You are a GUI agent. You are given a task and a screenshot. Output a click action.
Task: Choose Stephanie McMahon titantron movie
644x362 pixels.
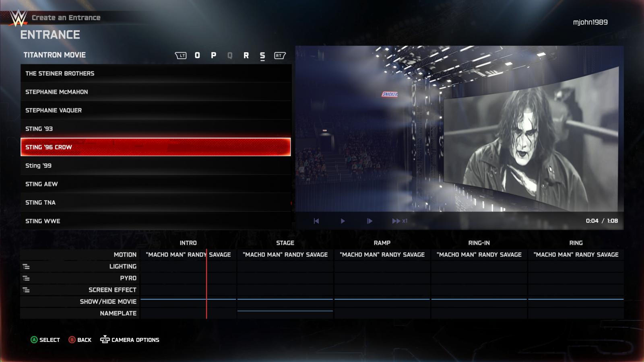(x=156, y=92)
